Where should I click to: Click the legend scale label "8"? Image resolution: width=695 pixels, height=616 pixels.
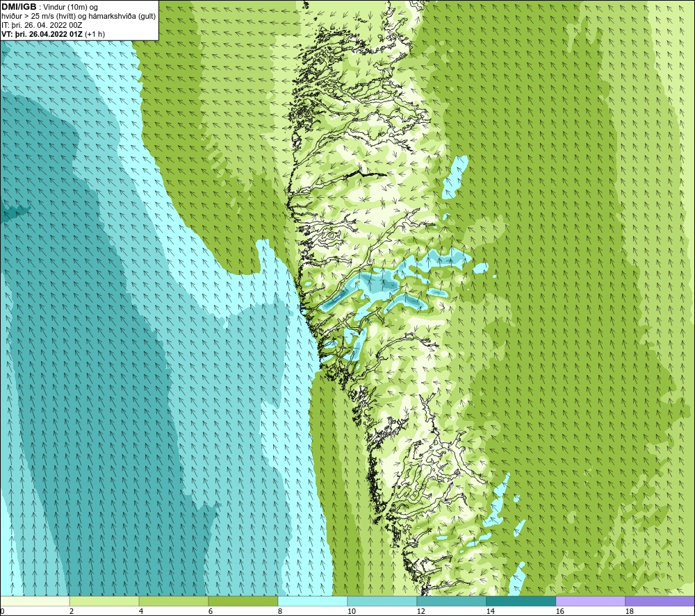[279, 612]
